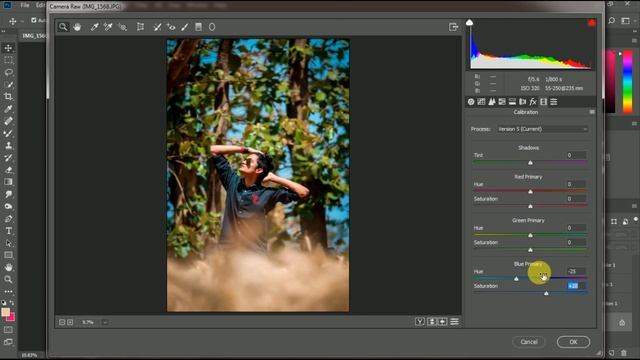Screen dimensions: 640x360
Task: Toggle the shadow clipping warning triangle
Action: coord(469,22)
